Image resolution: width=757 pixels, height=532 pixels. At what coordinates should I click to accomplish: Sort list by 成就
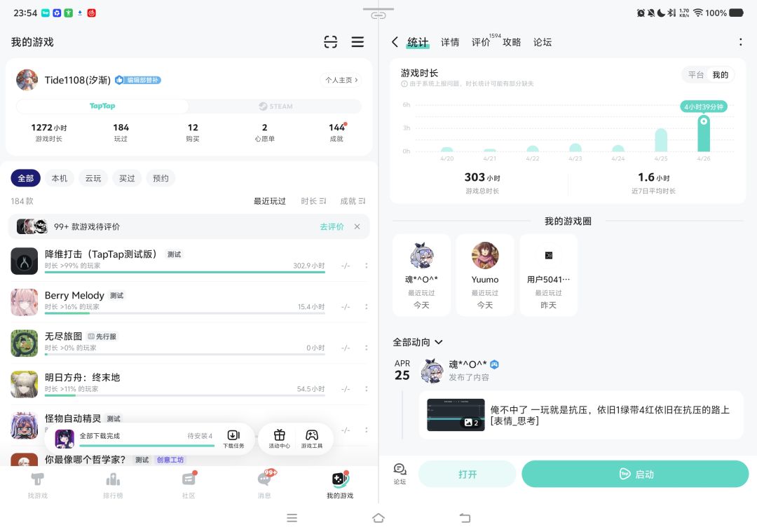[x=353, y=201]
